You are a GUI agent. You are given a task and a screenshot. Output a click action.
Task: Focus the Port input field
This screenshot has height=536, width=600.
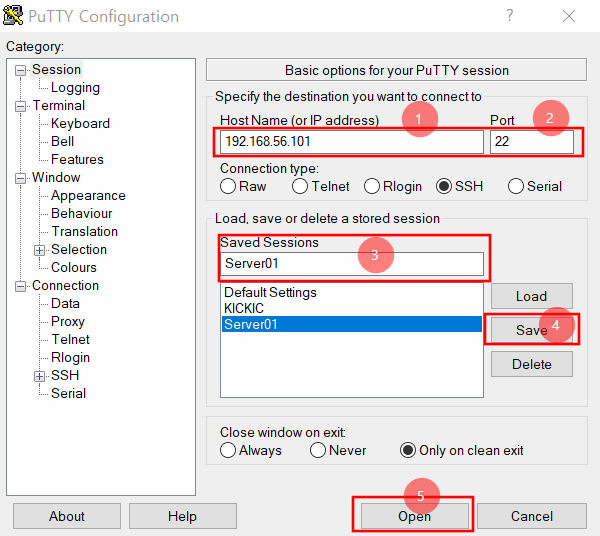(x=532, y=142)
